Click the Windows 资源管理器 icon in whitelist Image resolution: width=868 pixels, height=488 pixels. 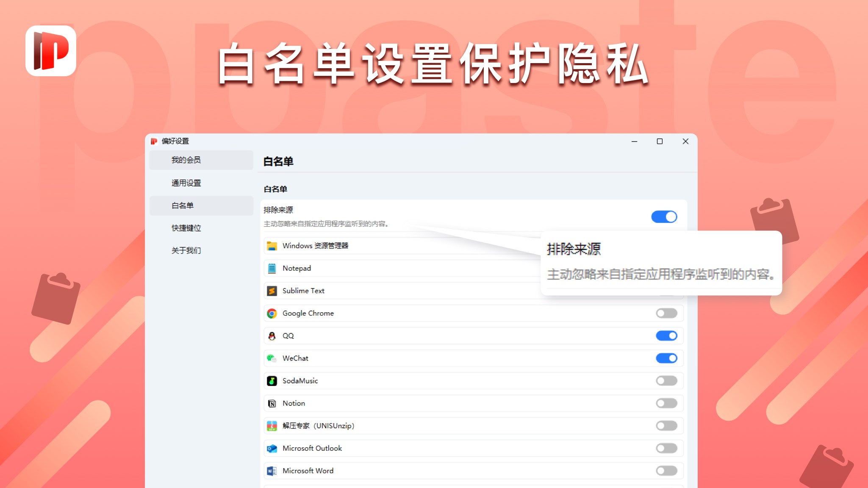pyautogui.click(x=272, y=246)
